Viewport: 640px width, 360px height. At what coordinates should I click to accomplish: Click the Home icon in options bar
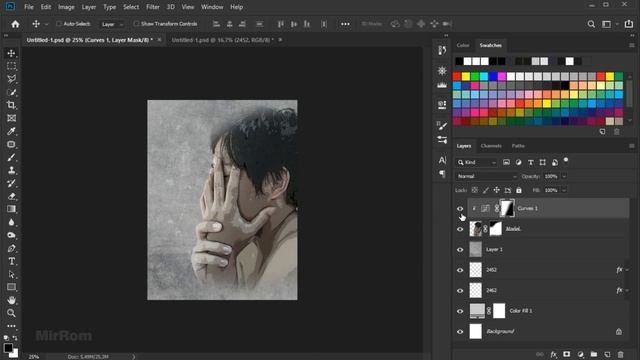15,24
